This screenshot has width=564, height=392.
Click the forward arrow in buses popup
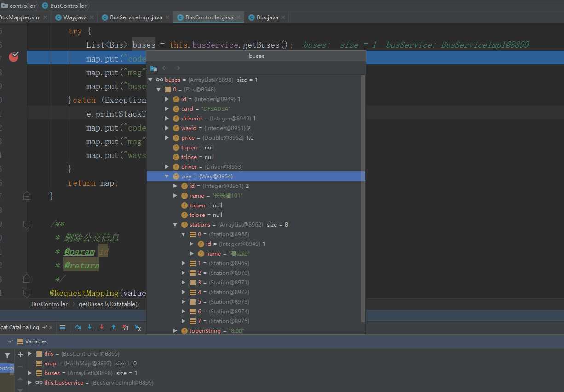click(177, 68)
